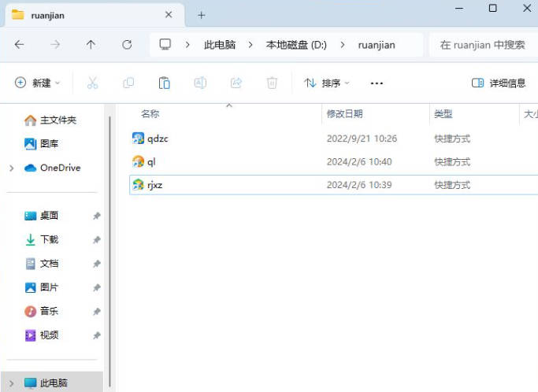538x392 pixels.
Task: Select the rjxz shortcut file
Action: point(333,185)
